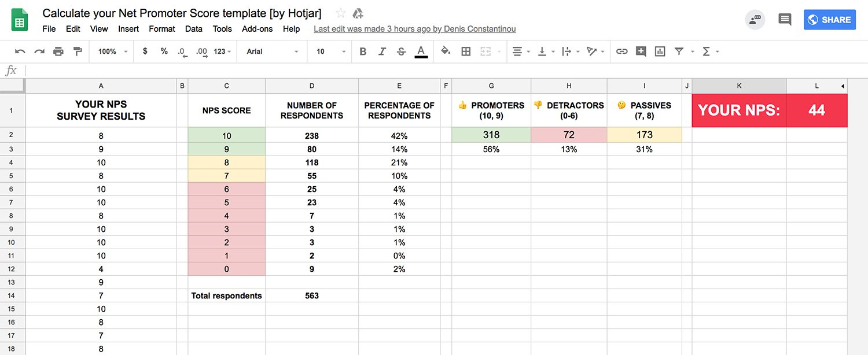Toggle italic formatting

(x=382, y=51)
